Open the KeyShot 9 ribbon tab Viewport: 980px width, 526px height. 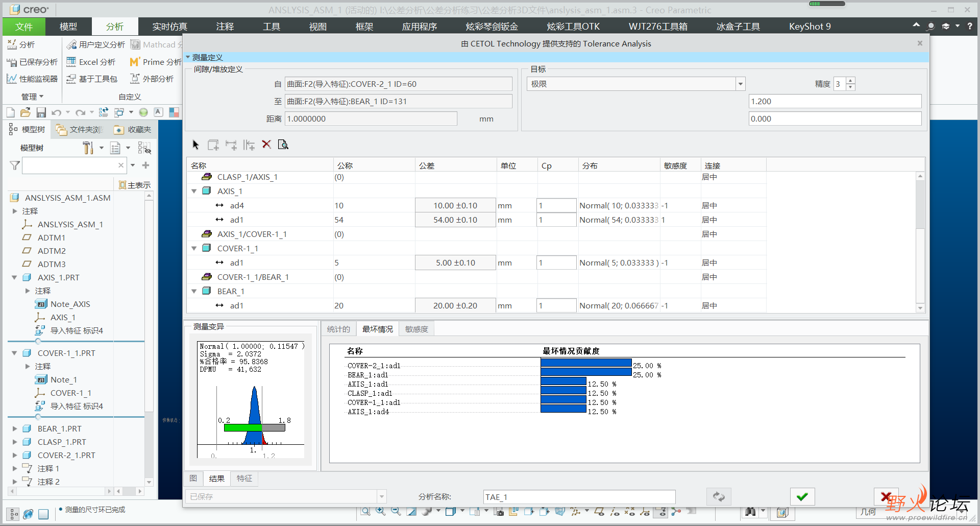[x=810, y=27]
